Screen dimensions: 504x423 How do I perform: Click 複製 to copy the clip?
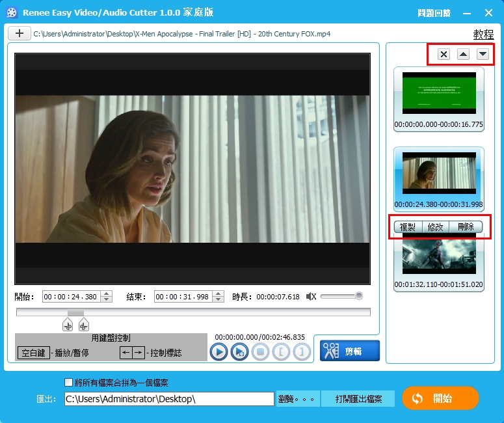(x=408, y=226)
